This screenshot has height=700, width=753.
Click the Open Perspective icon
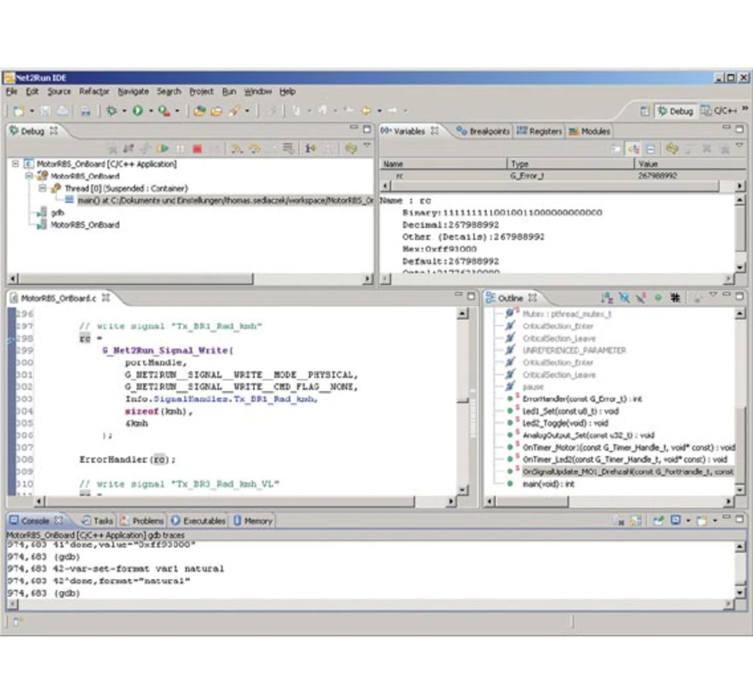[645, 111]
